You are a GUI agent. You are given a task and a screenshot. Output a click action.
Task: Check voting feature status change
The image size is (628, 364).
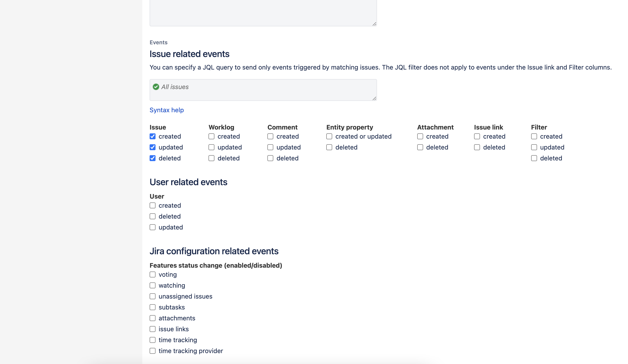click(153, 274)
